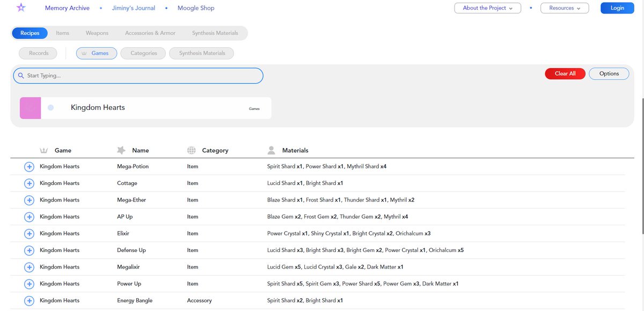
Task: Click the pink swatch on Kingdom Hearts filter
Action: 31,108
